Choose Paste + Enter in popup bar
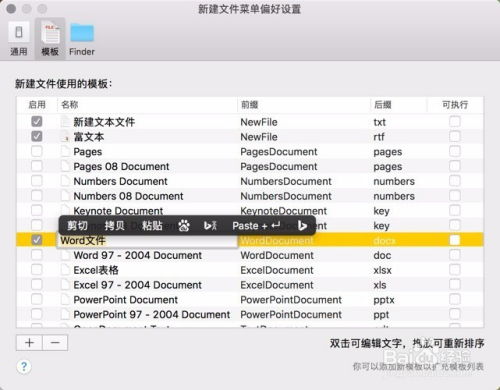The image size is (500, 390). pyautogui.click(x=256, y=226)
